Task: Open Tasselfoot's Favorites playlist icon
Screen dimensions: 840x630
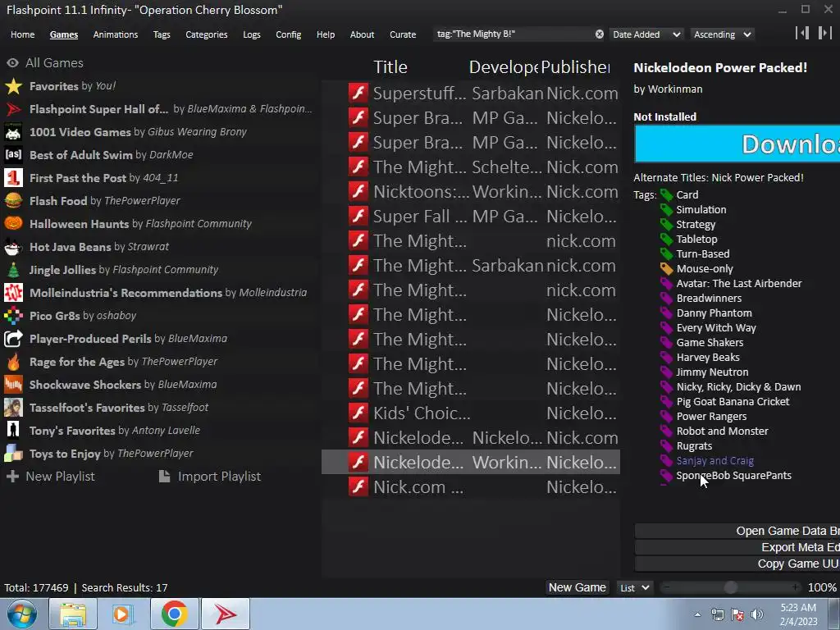Action: [13, 408]
